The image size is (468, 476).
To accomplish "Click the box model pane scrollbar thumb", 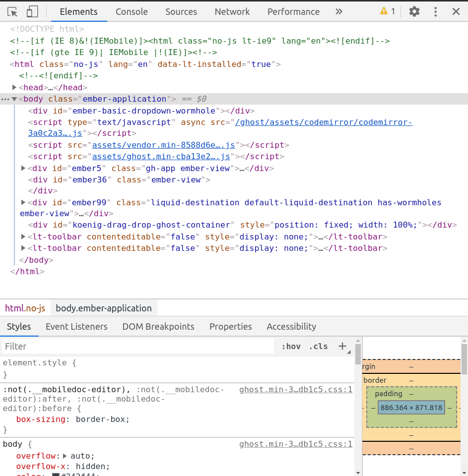I will (465, 359).
